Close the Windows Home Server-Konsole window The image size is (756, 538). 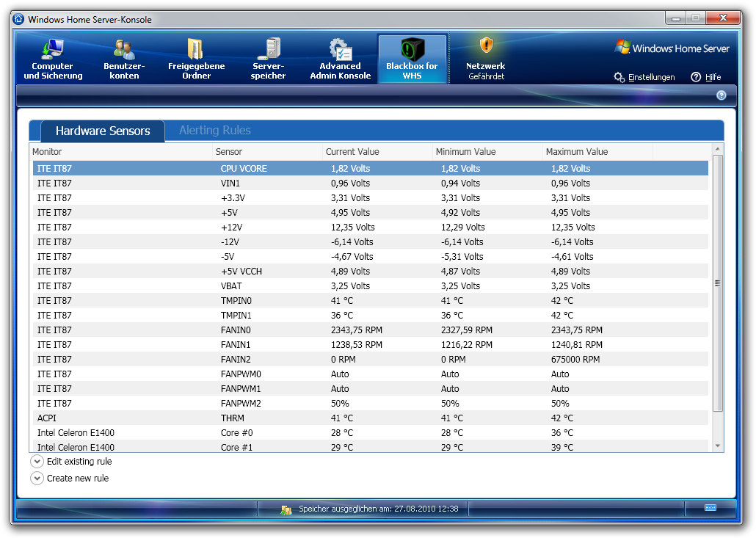click(723, 18)
